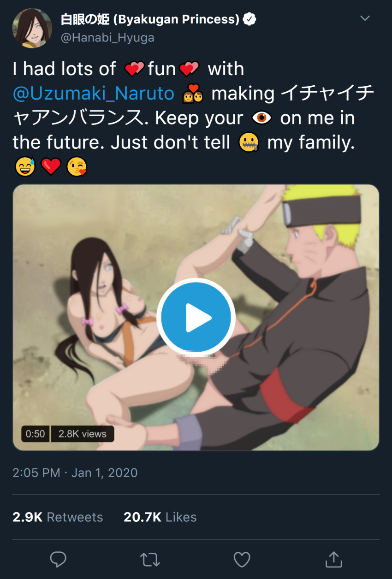Like the tweet with the heart icon
392x579 pixels.
pyautogui.click(x=242, y=560)
